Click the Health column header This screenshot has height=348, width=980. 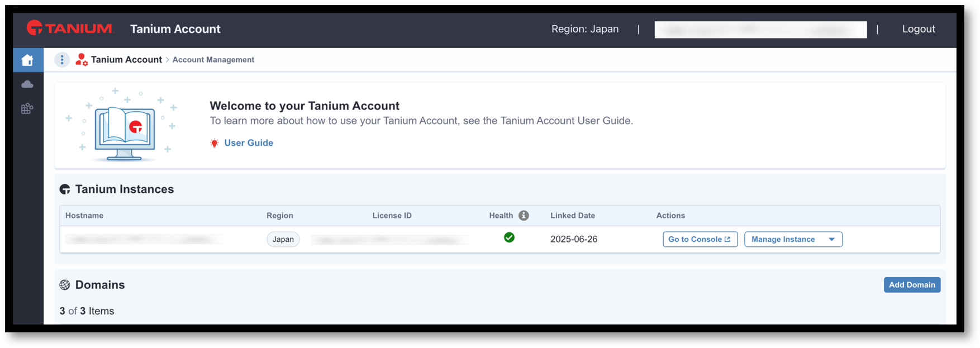(x=501, y=216)
